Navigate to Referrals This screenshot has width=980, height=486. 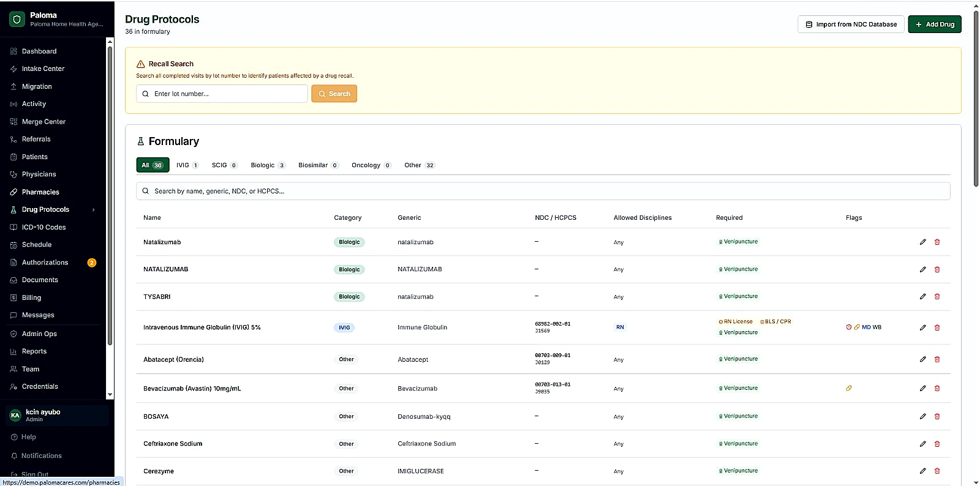click(36, 139)
